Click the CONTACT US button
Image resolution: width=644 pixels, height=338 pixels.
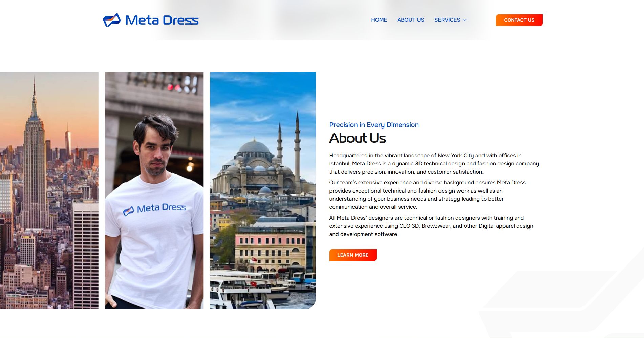(519, 20)
